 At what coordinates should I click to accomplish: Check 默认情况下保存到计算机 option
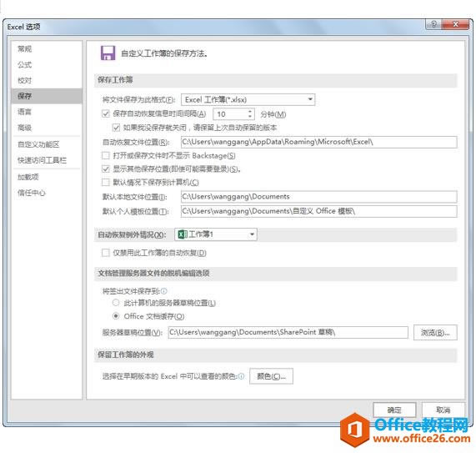pos(105,183)
